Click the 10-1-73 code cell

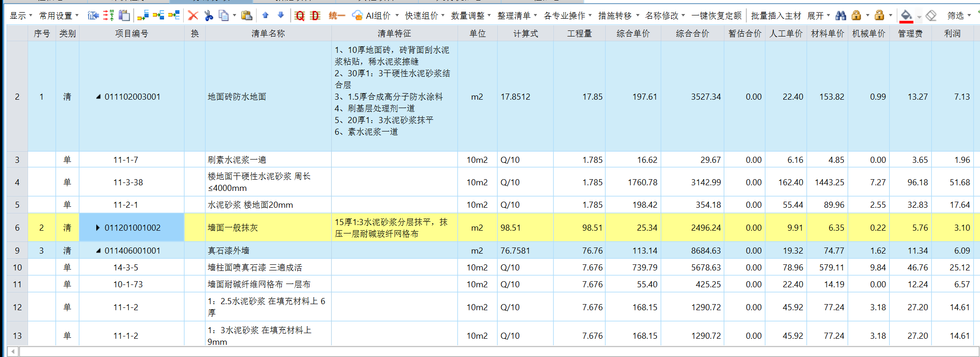pos(132,284)
